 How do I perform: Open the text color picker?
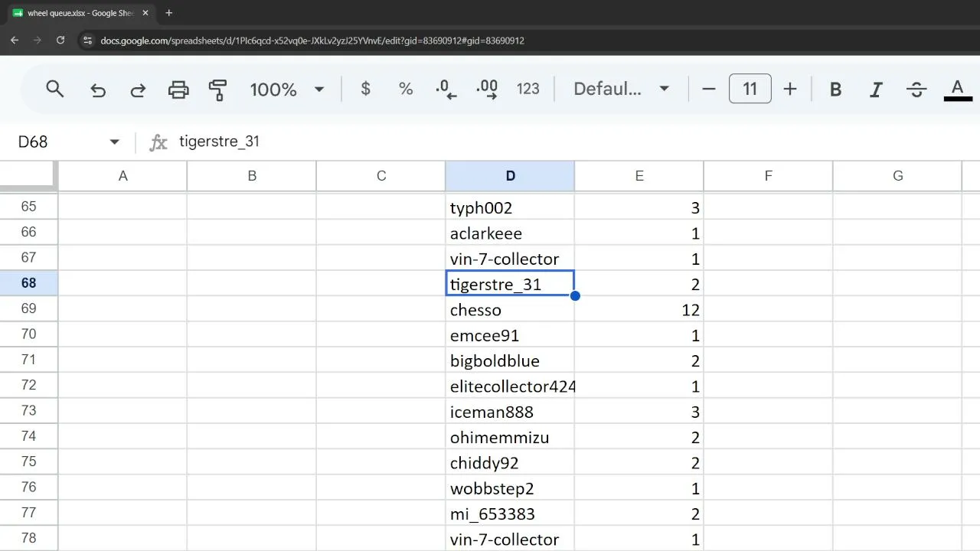point(958,89)
